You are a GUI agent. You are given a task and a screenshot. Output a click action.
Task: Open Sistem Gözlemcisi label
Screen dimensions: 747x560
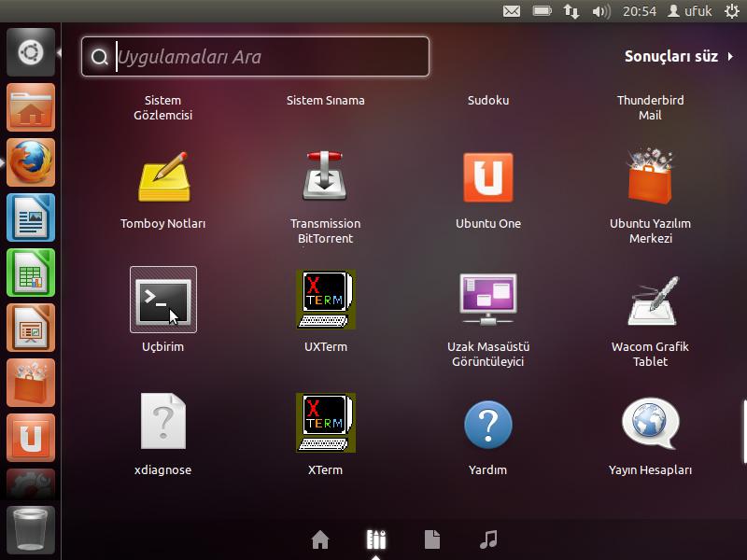coord(162,107)
